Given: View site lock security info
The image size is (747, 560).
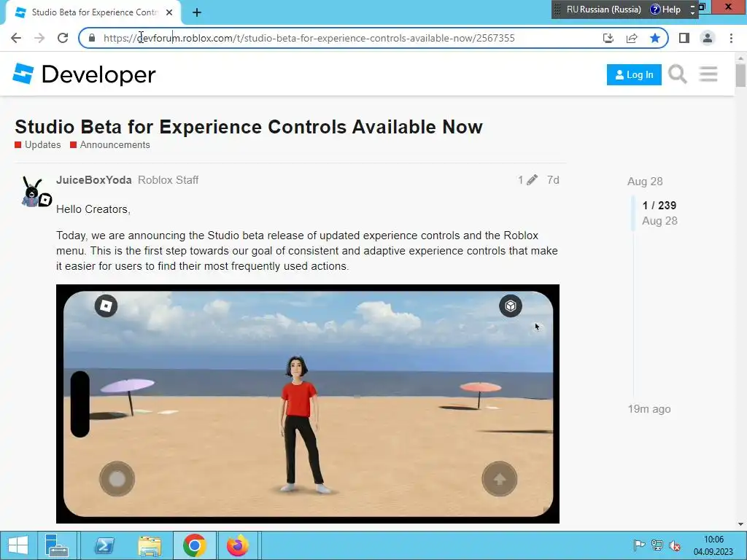Looking at the screenshot, I should coord(92,38).
